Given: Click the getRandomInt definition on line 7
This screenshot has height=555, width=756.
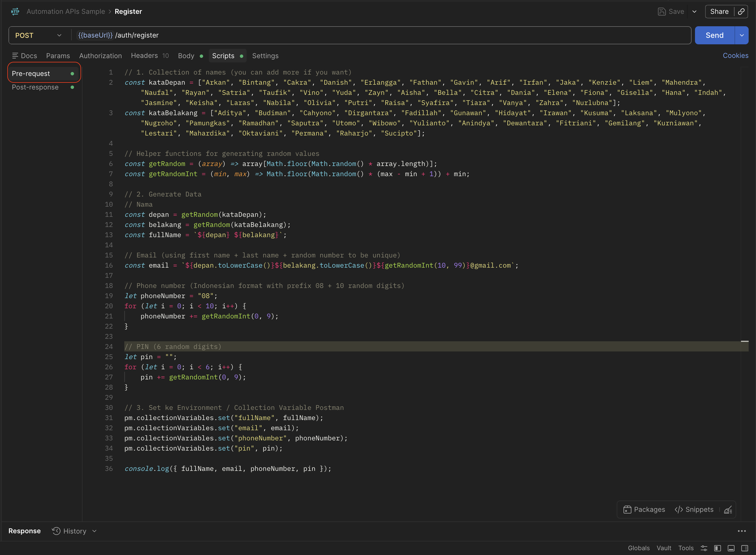Looking at the screenshot, I should coord(297,174).
